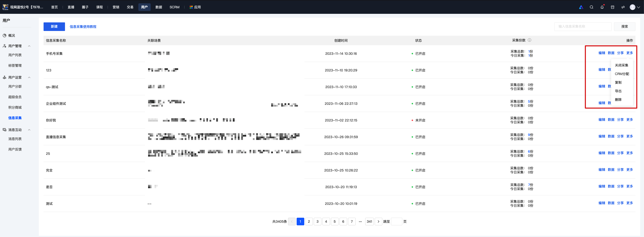Image resolution: width=644 pixels, height=237 pixels.
Task: Choose 删除 from the dropdown menu
Action: click(x=618, y=100)
